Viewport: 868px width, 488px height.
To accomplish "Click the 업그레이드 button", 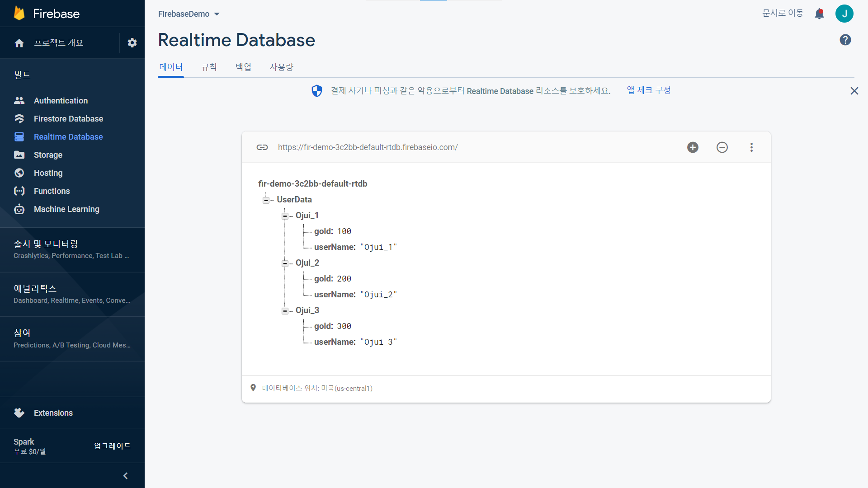I will click(112, 446).
